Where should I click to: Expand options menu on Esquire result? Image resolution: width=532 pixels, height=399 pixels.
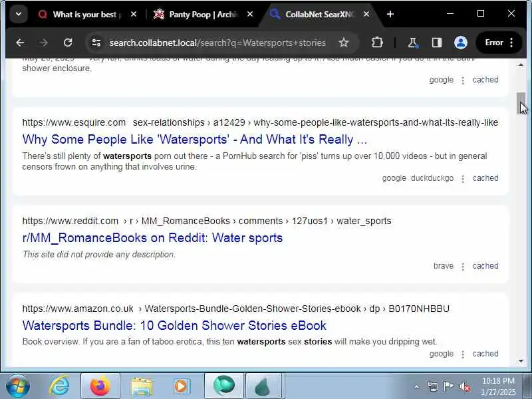[463, 179]
